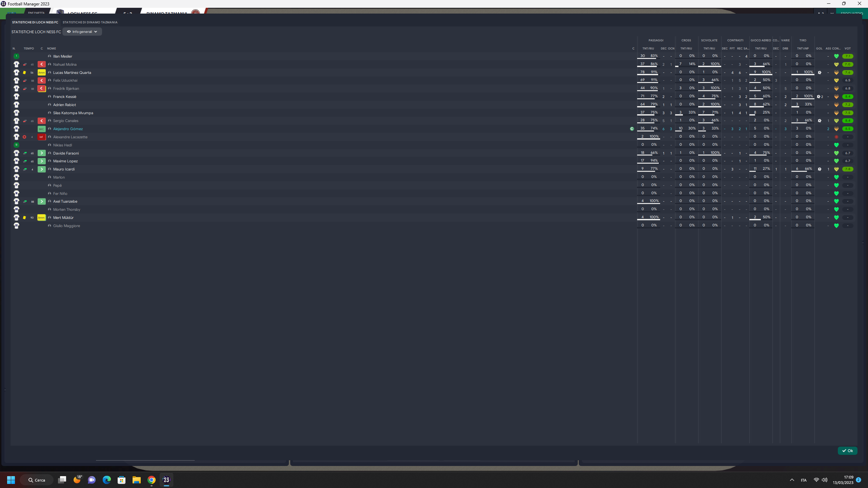Click the 6.5 rating for Felix Uduokhai
This screenshot has height=488, width=868.
848,80
